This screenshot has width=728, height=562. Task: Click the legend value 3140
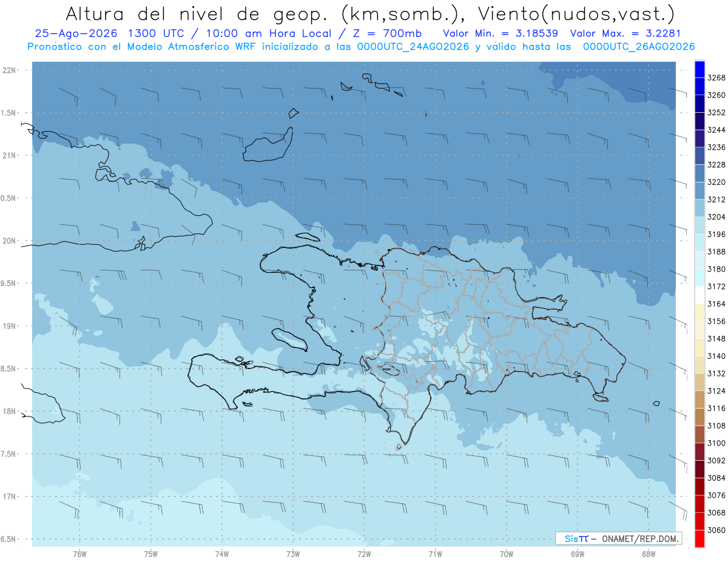(x=716, y=356)
